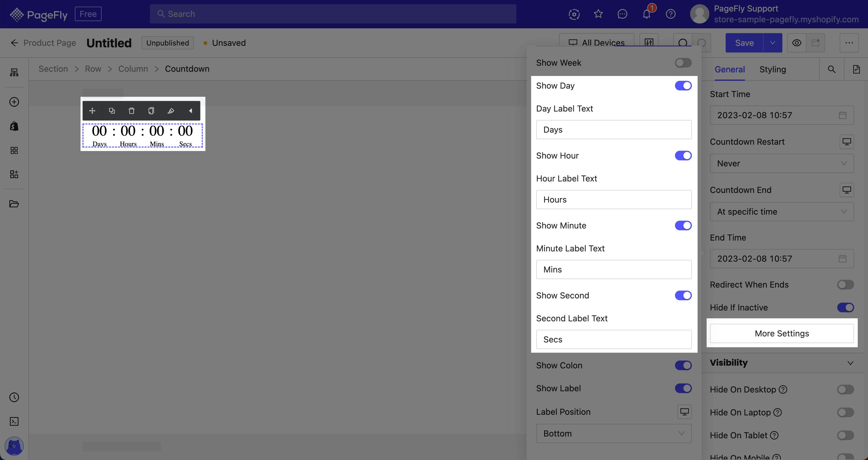Delete the Countdown element with trash icon
Screen dimensions: 868x460
(x=131, y=111)
